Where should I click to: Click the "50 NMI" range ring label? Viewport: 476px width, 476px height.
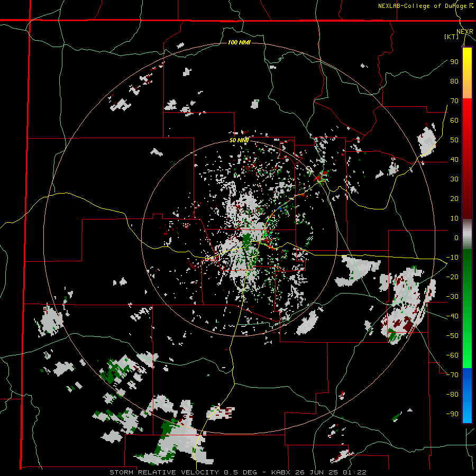(x=239, y=140)
